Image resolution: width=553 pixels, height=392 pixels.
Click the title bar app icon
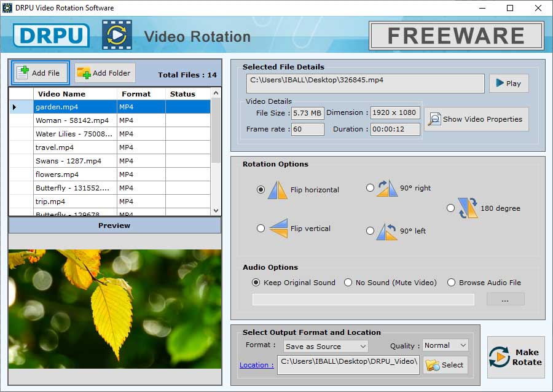point(7,8)
